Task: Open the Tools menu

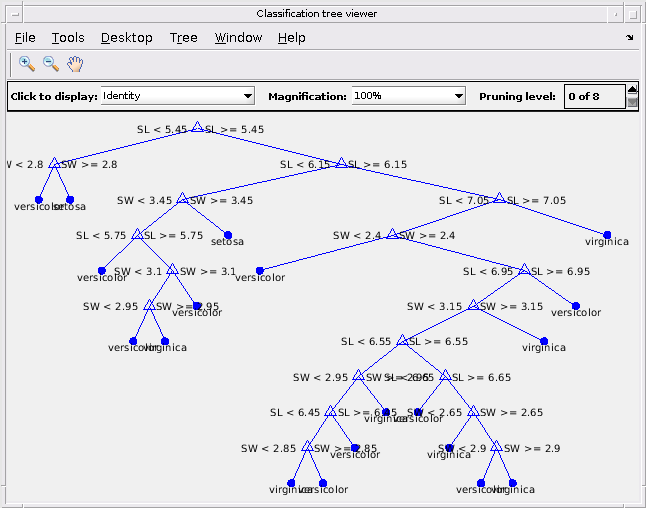Action: click(68, 37)
